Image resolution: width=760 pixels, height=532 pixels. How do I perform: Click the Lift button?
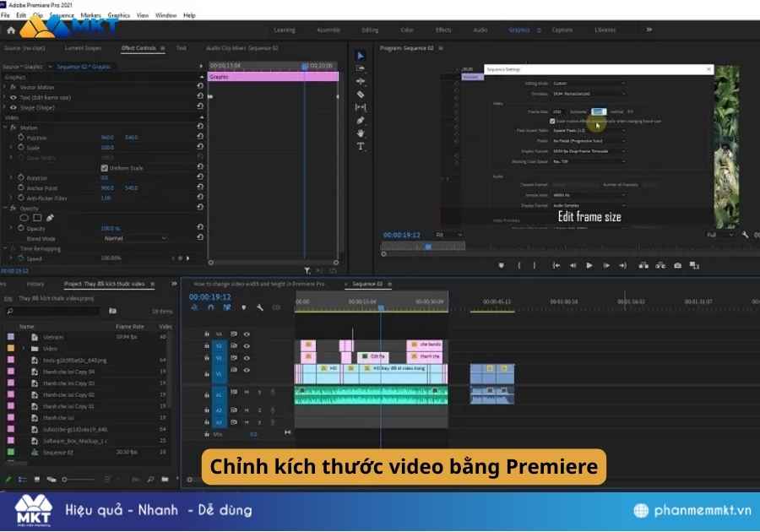coord(643,265)
